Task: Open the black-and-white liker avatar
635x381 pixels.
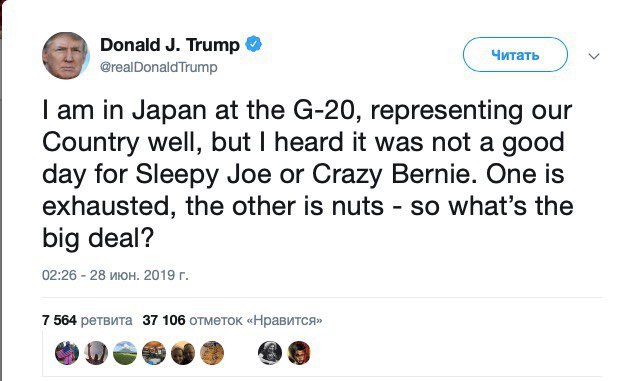Action: tap(270, 353)
